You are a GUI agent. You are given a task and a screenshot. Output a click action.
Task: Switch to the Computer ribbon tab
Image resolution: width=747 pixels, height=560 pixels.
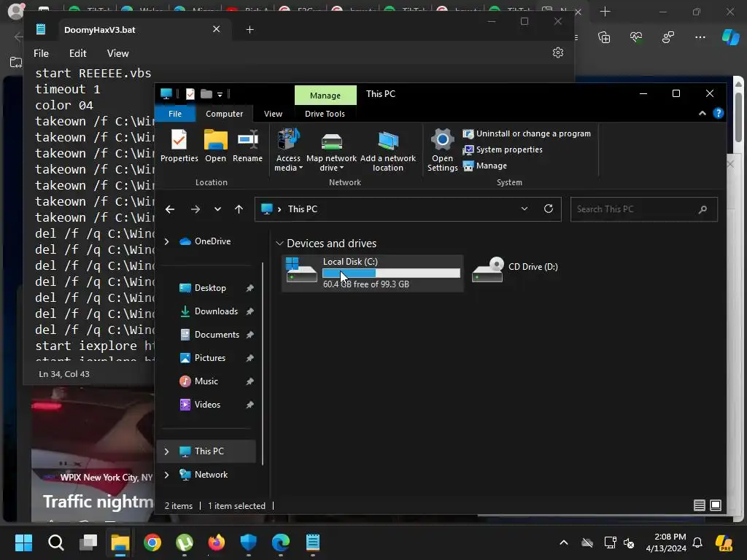224,114
